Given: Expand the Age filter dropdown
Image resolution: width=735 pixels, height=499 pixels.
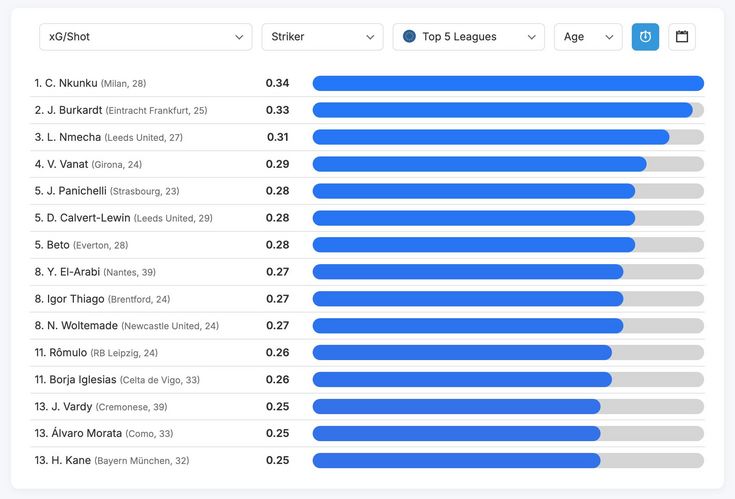Looking at the screenshot, I should click(x=588, y=37).
